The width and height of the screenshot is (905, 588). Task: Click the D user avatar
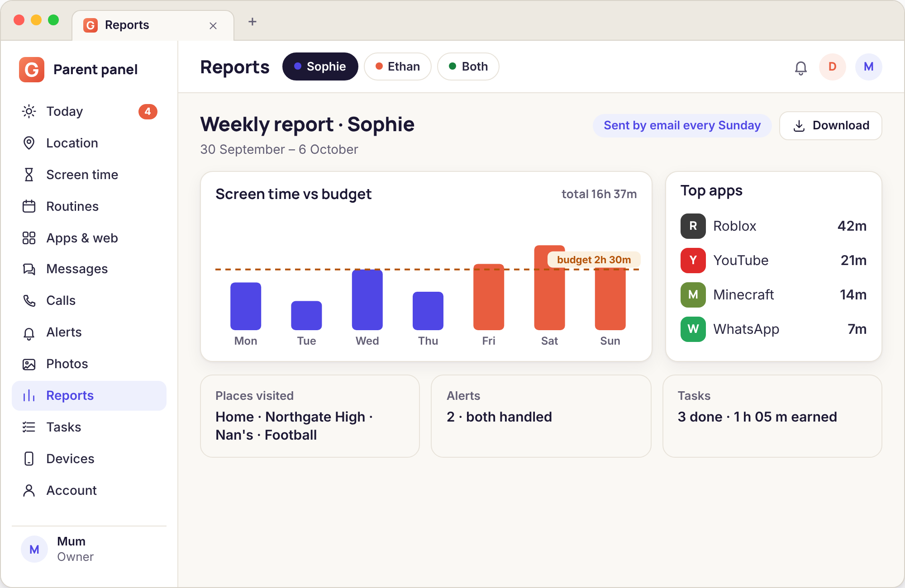(833, 67)
